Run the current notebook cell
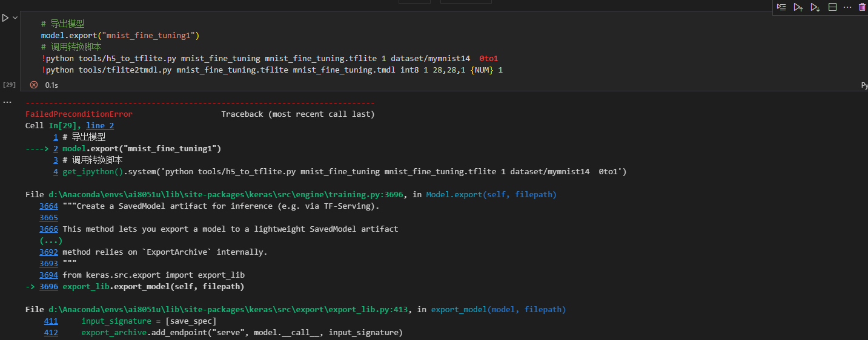Screen dimensions: 868x340 (x=5, y=18)
